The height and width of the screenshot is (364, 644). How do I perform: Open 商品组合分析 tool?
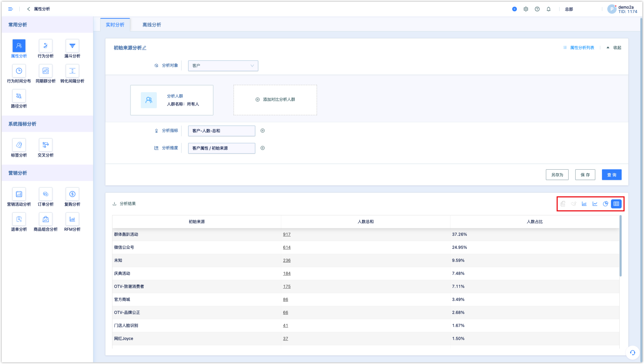click(46, 222)
